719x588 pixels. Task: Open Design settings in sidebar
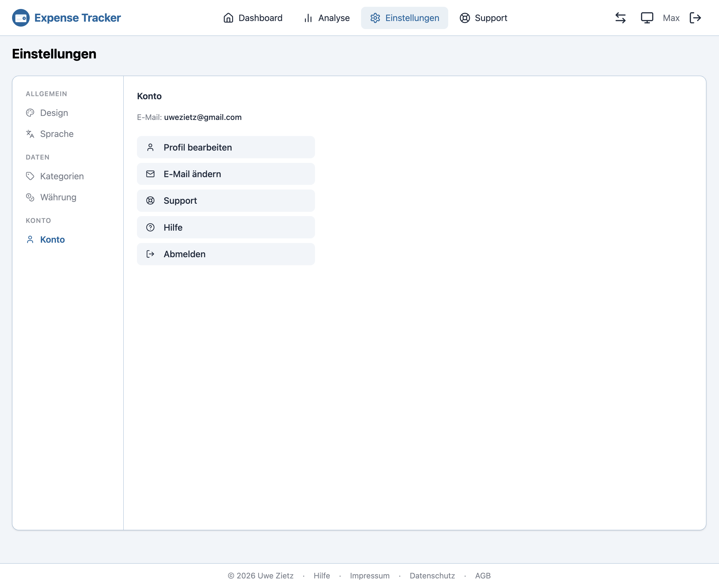54,113
